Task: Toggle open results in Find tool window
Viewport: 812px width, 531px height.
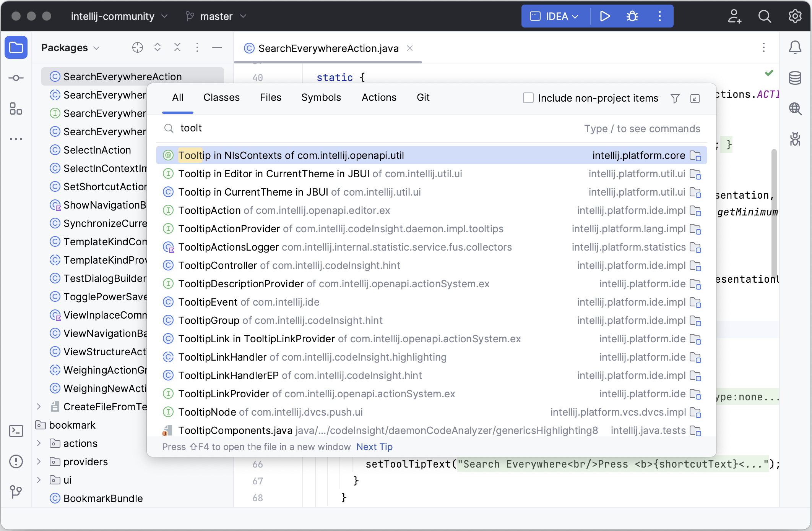Action: coord(695,99)
